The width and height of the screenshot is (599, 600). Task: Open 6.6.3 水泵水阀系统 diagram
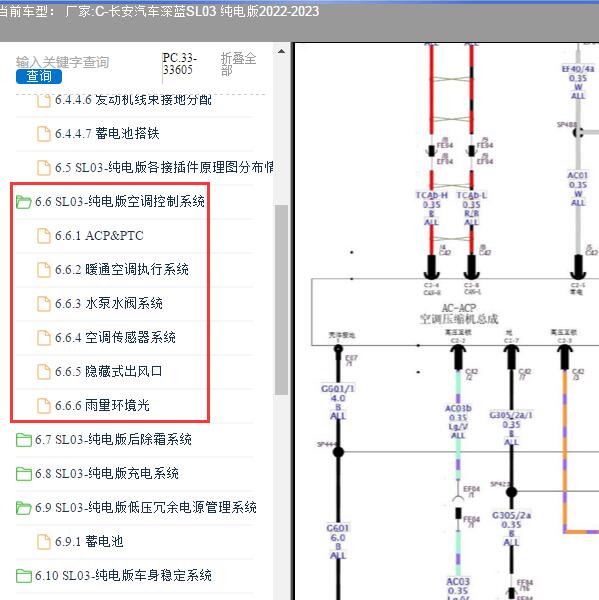tap(109, 303)
